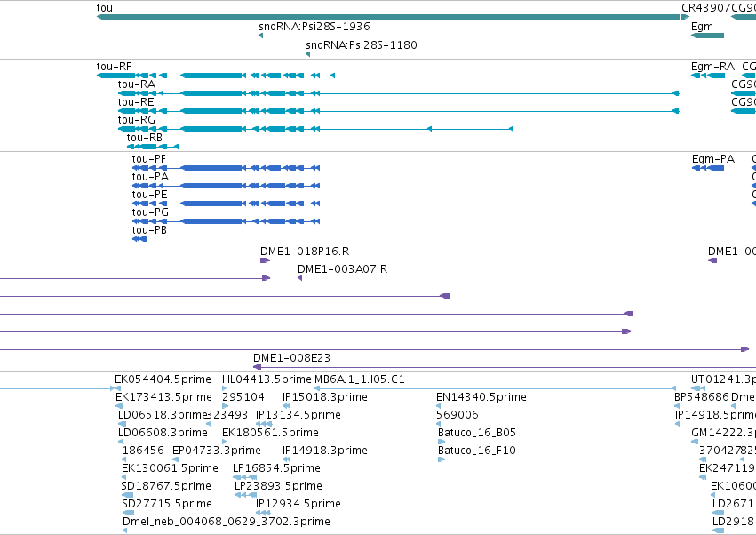Click the IP12934.5prime EST label
This screenshot has height=535, width=756.
click(x=298, y=504)
